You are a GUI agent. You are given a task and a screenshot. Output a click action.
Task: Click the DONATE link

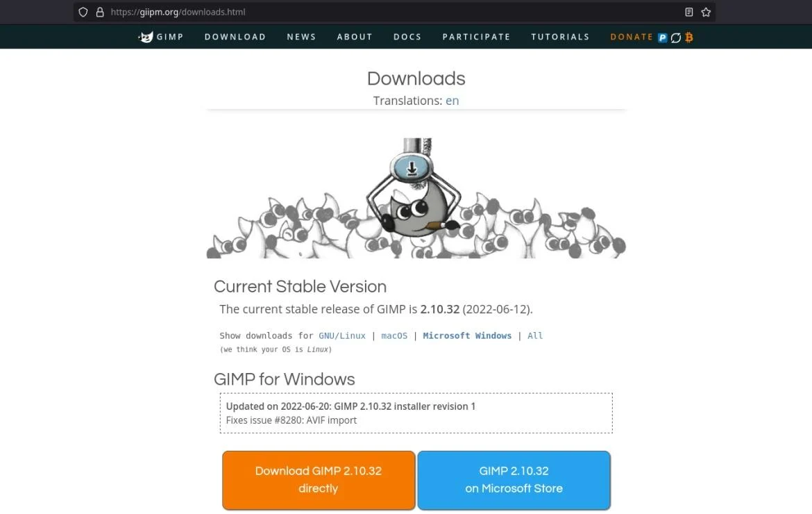(632, 37)
